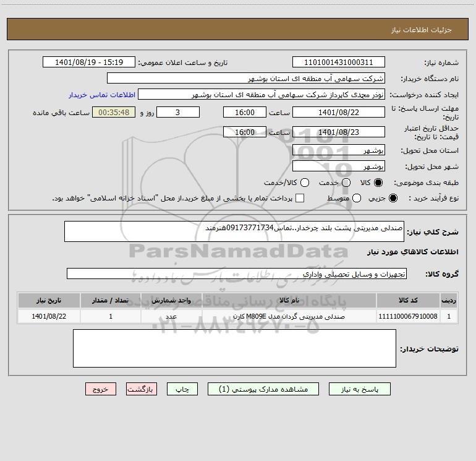Select the خدمت radio button

click(x=346, y=183)
